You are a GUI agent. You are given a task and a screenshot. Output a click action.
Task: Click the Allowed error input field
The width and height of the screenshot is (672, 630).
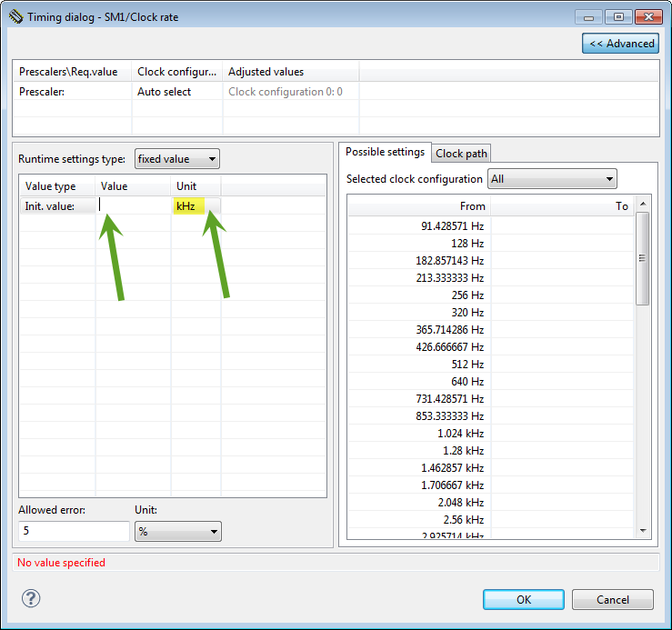[x=74, y=532]
